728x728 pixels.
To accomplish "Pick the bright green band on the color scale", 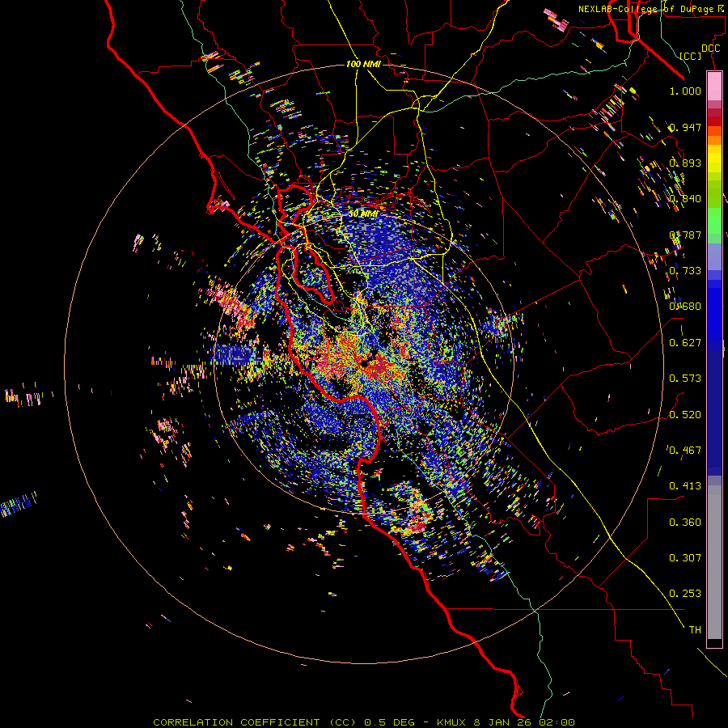I will coord(714,221).
